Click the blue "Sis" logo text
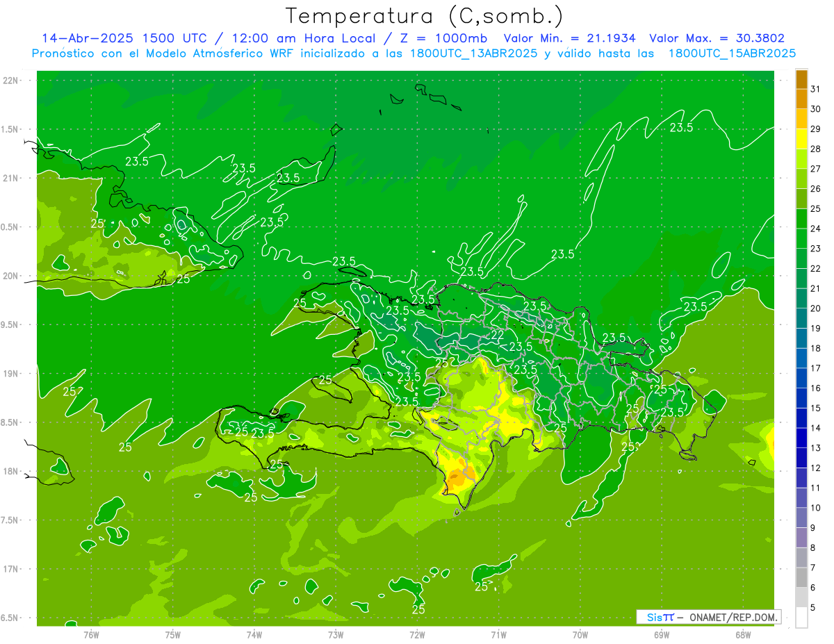 point(654,617)
